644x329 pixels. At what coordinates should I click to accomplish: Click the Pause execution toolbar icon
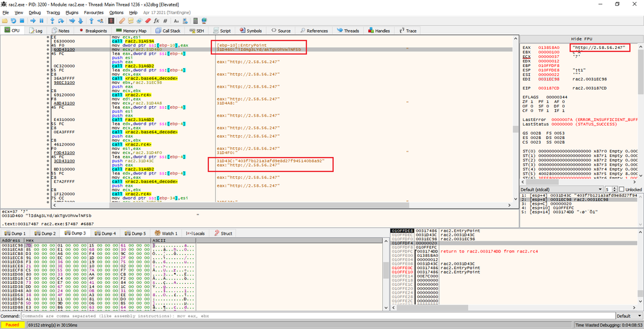42,21
